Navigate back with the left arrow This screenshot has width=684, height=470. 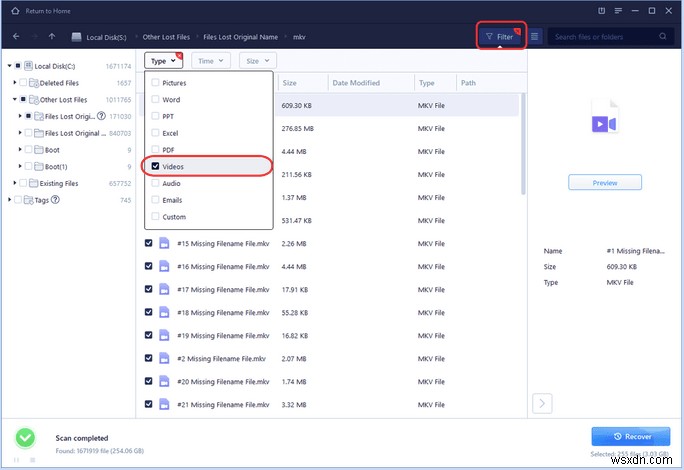tap(15, 37)
